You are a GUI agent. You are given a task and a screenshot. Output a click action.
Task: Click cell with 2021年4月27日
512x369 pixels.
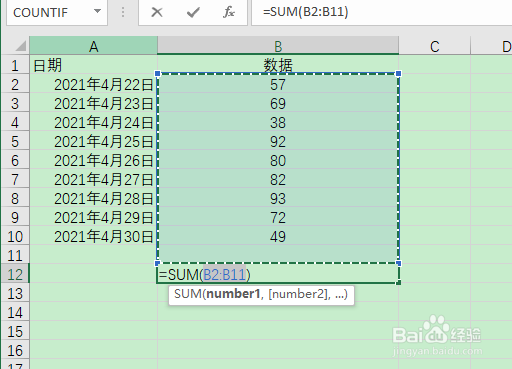pyautogui.click(x=93, y=179)
